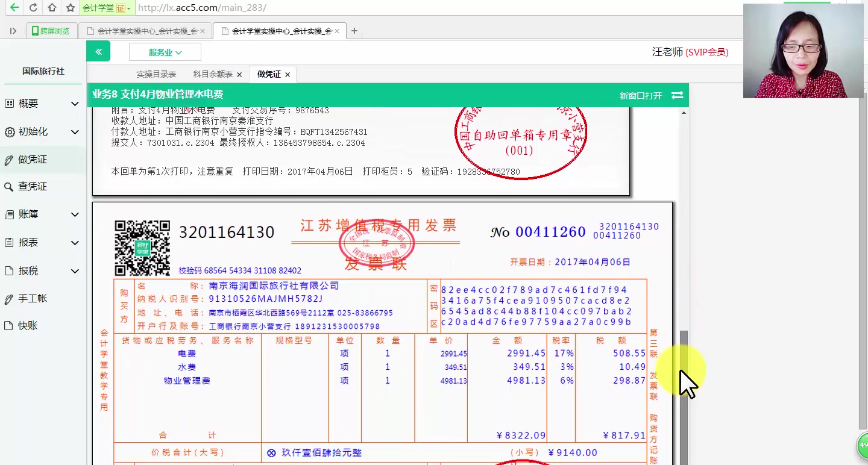Click the 初始化 gear icon
The width and height of the screenshot is (868, 465).
[9, 132]
